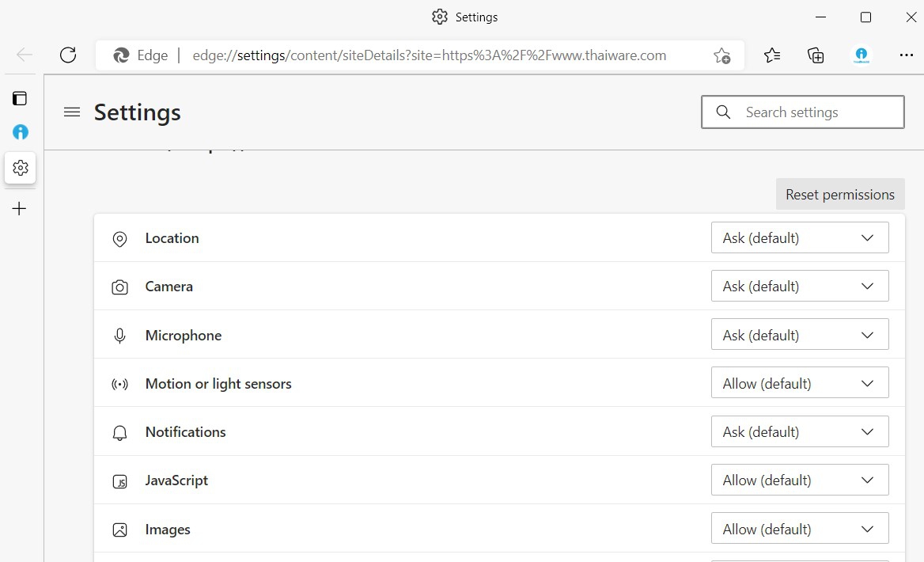The width and height of the screenshot is (924, 562).
Task: Expand the Settings hamburger menu
Action: pyautogui.click(x=72, y=112)
